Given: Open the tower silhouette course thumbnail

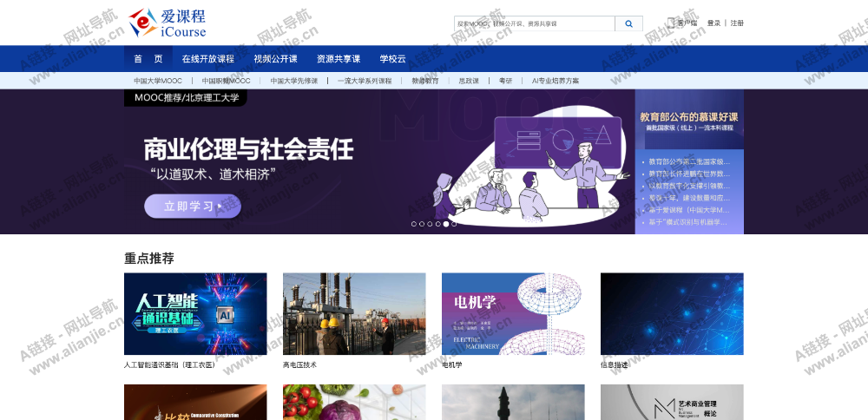Looking at the screenshot, I should (x=513, y=403).
